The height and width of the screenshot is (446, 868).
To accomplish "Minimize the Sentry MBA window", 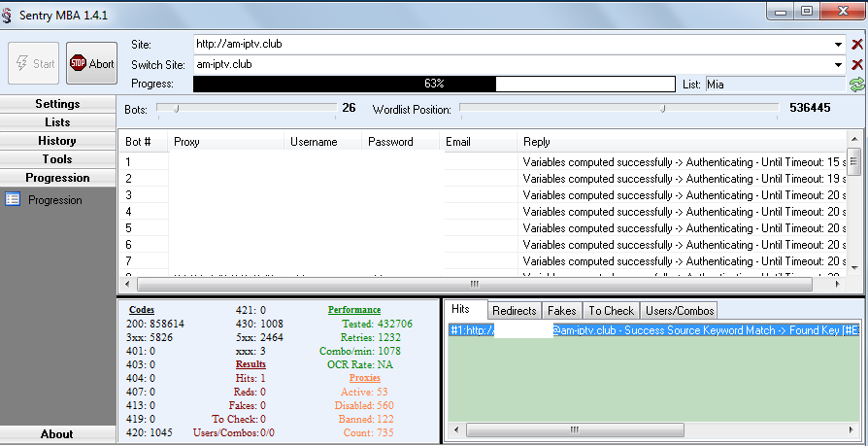I will coord(781,12).
